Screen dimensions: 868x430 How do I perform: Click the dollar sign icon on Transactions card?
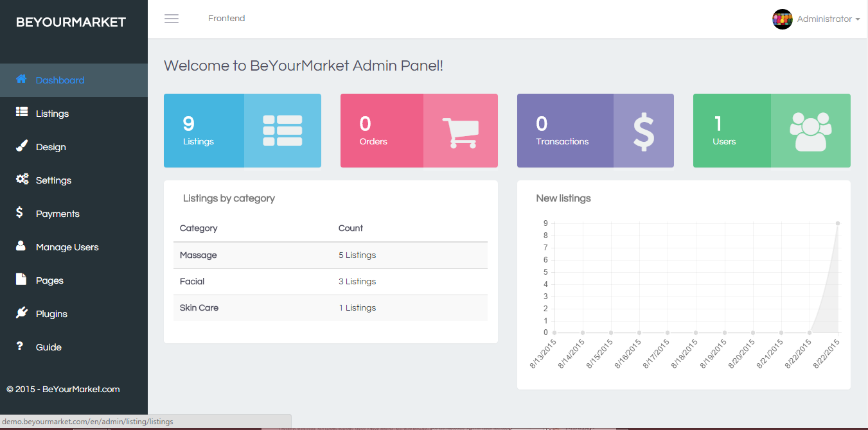[x=644, y=131]
